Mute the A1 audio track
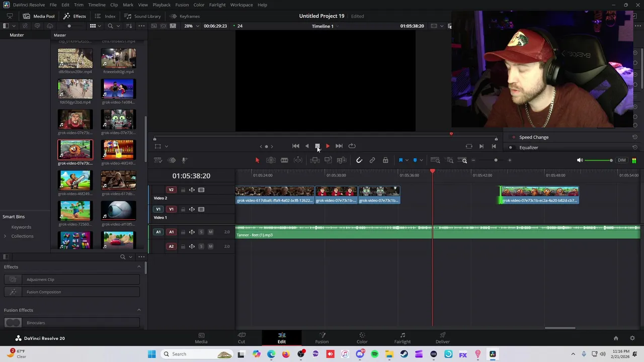644x362 pixels. [211, 232]
